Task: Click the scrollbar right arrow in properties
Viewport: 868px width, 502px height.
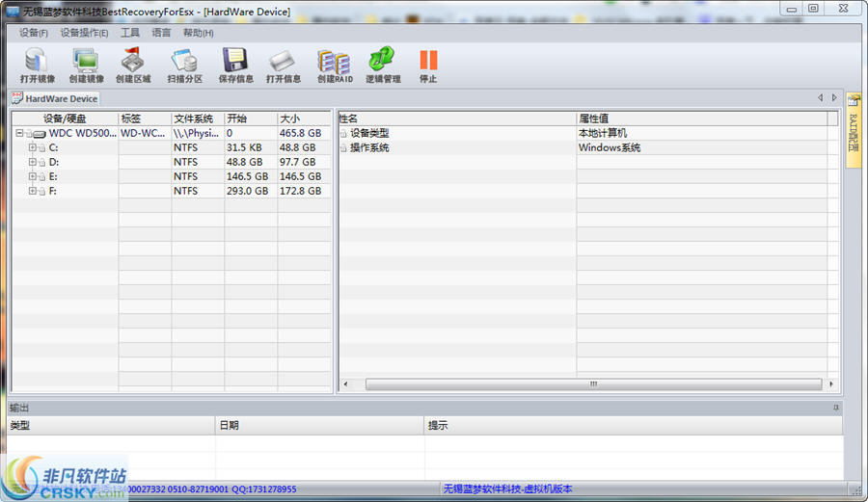Action: [x=831, y=383]
